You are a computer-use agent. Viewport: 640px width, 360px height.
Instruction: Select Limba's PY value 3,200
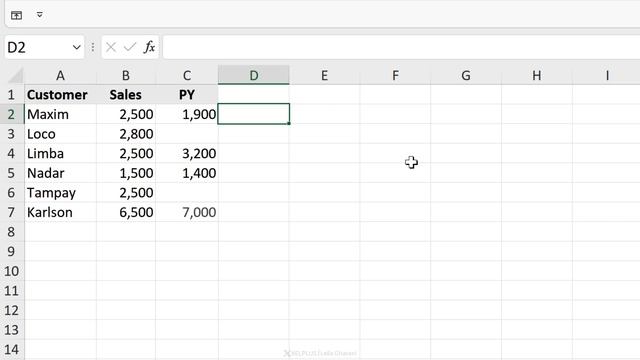pos(187,153)
